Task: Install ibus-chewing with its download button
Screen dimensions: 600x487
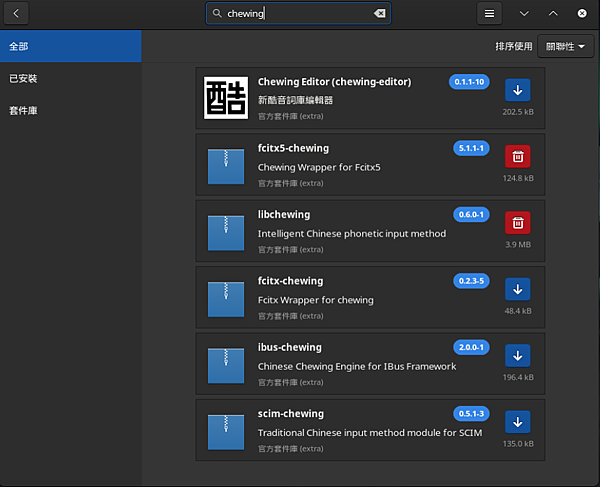Action: coord(518,356)
